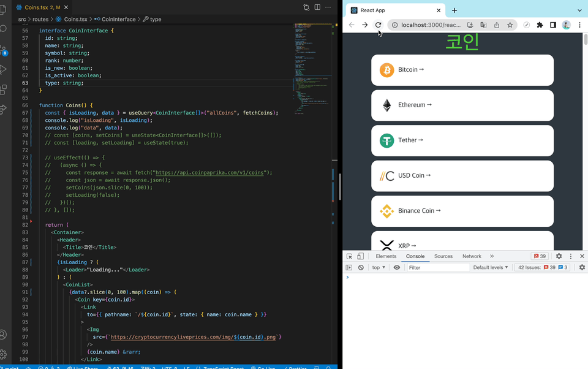Split the VS Code editor
588x369 pixels.
[x=317, y=7]
